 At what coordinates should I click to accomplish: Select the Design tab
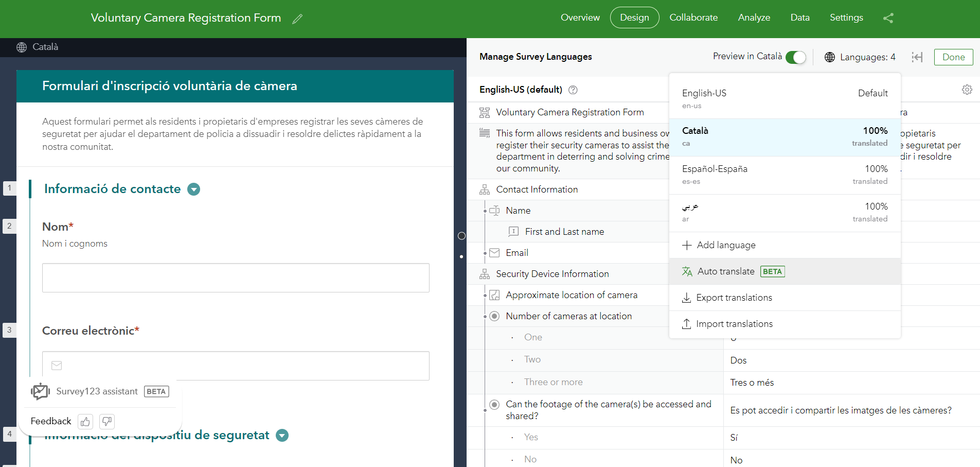coord(634,18)
